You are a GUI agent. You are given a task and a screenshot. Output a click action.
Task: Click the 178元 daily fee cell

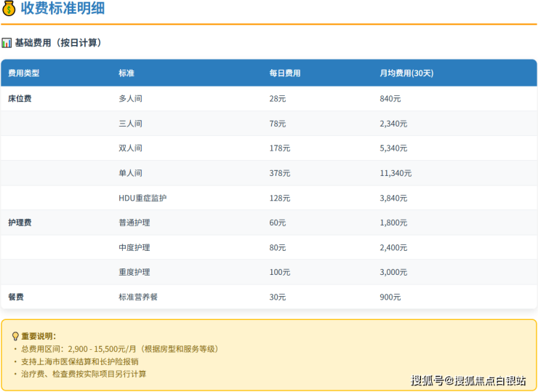tap(280, 148)
